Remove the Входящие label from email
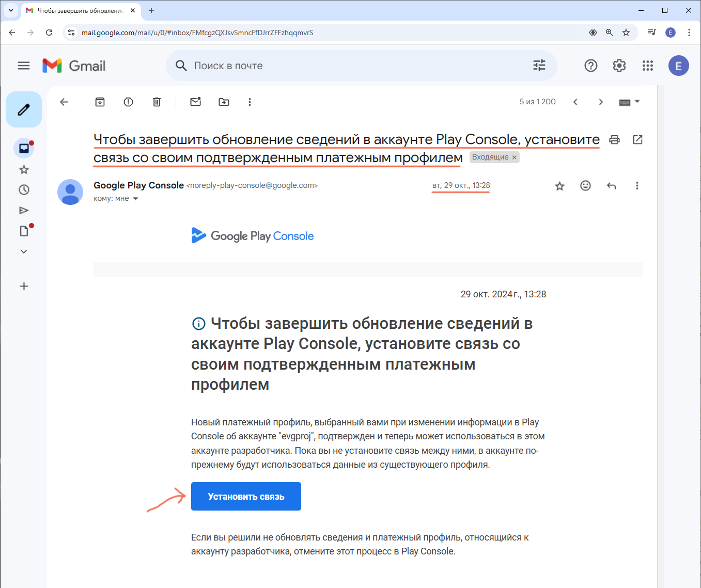Viewport: 701px width, 588px height. tap(515, 157)
